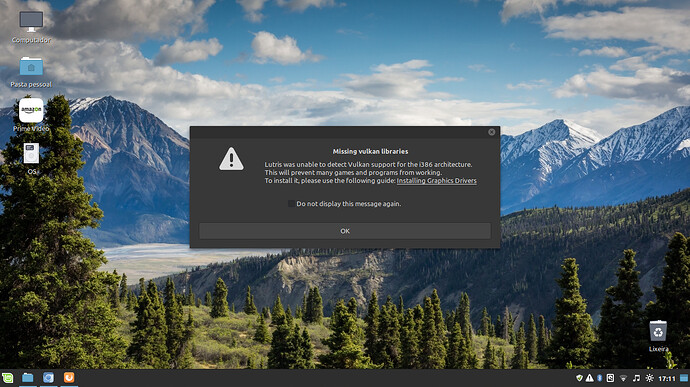
Task: Open the brightness sun tray icon
Action: pyautogui.click(x=650, y=378)
